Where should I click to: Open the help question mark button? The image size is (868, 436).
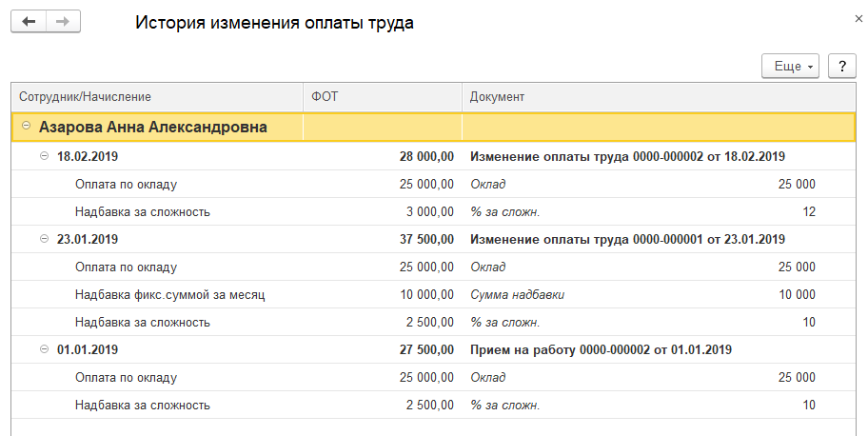[841, 67]
